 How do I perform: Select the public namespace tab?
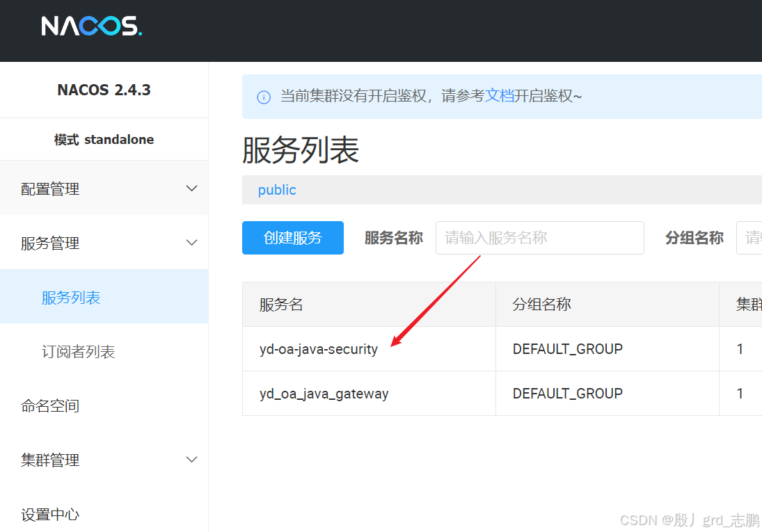[x=277, y=190]
